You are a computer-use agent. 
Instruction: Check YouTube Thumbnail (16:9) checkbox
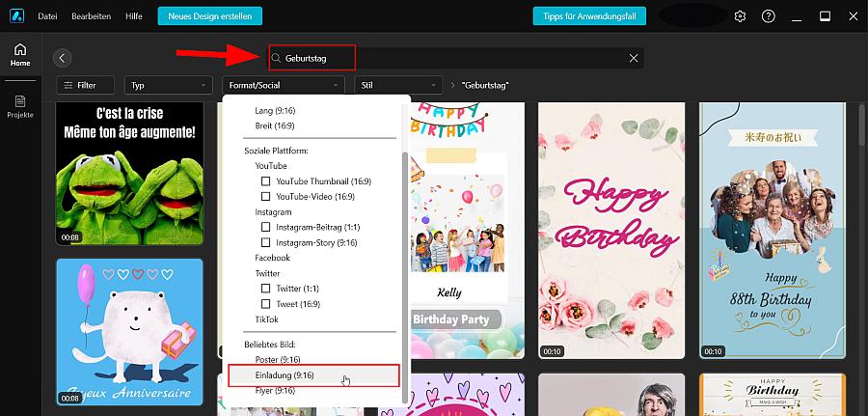tap(266, 181)
